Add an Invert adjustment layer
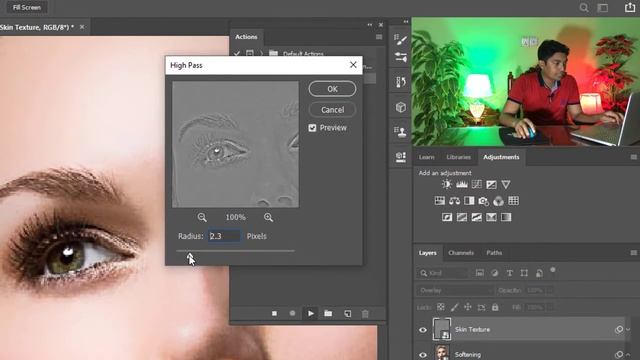This screenshot has height=360, width=640. 447,217
